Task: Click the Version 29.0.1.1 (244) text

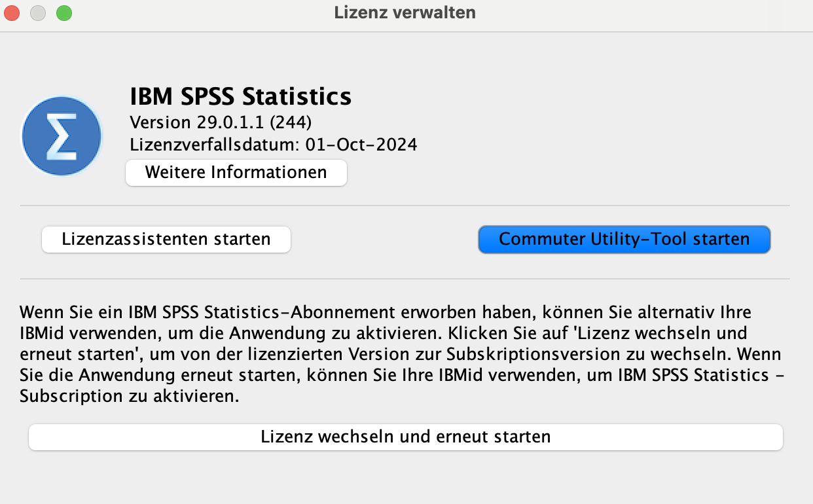Action: (x=221, y=122)
